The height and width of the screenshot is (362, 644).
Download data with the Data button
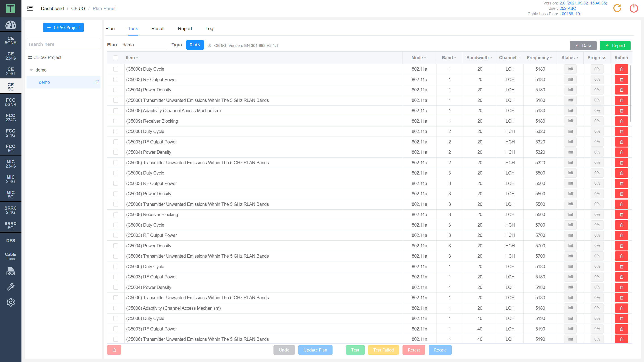coord(583,46)
